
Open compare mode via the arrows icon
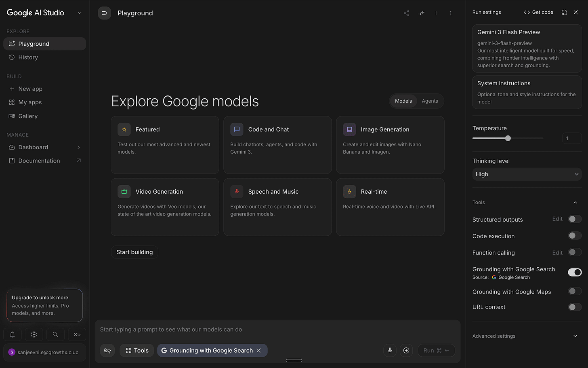tap(421, 13)
